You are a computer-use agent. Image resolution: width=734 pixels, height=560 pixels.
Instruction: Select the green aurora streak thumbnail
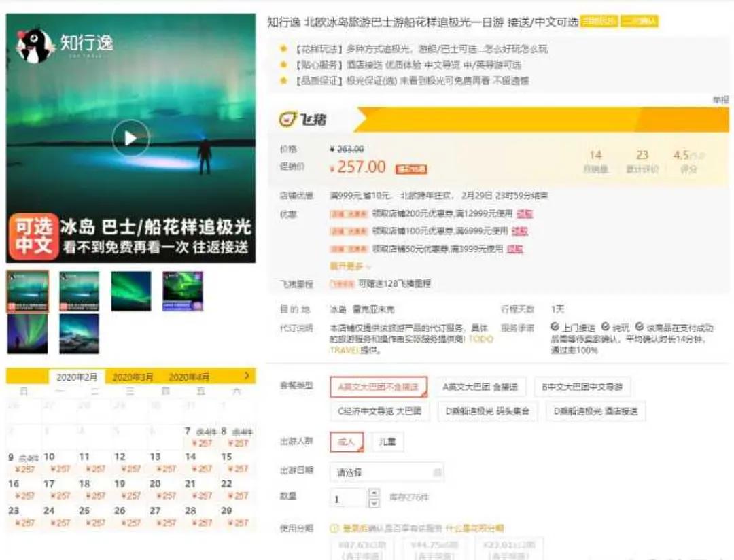pos(131,291)
